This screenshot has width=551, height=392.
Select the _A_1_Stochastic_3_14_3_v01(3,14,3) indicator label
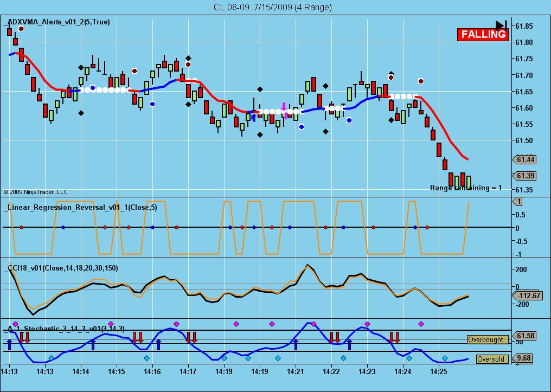coord(64,329)
